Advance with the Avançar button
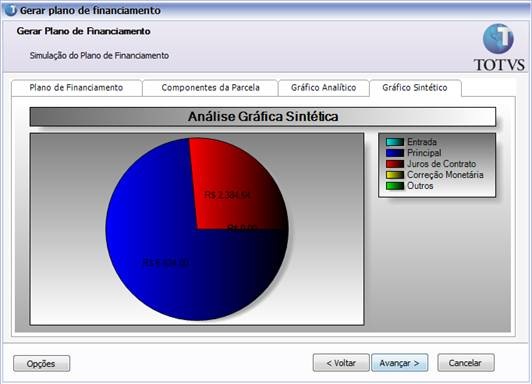Viewport: 532px width, 384px height. [x=400, y=363]
